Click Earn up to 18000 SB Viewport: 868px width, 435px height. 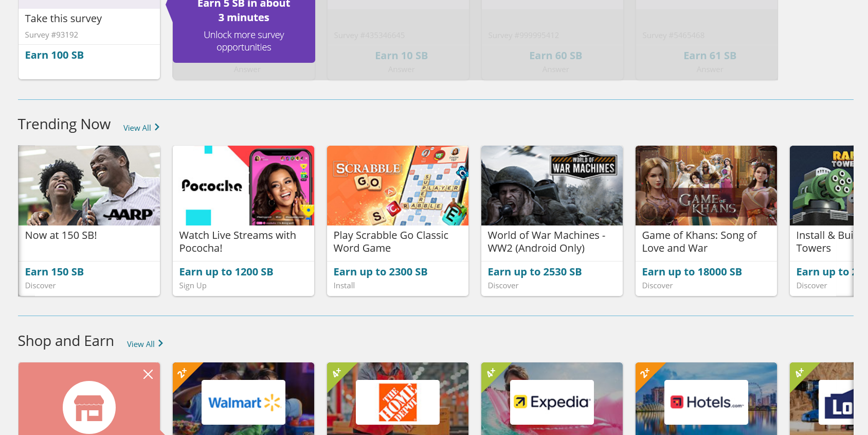(x=692, y=272)
